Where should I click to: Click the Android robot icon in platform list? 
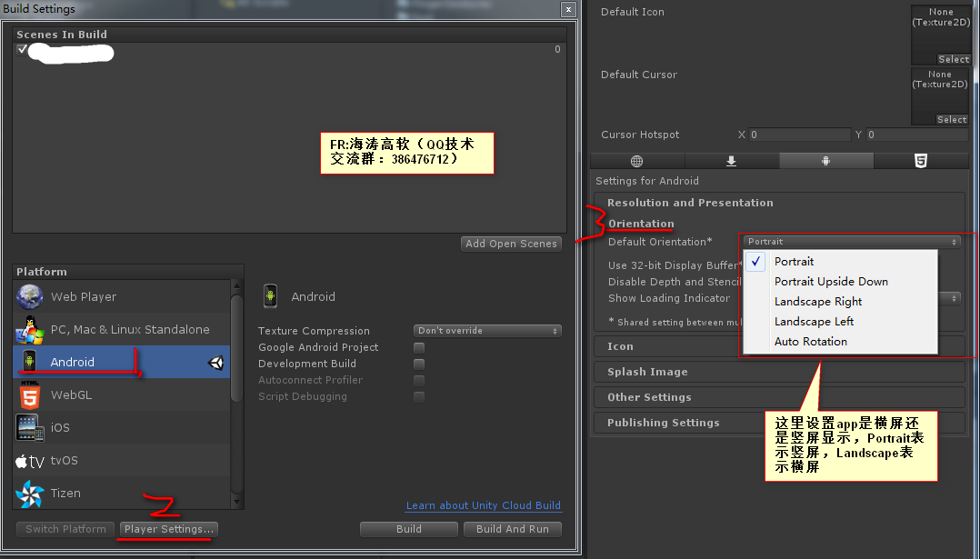(x=29, y=363)
